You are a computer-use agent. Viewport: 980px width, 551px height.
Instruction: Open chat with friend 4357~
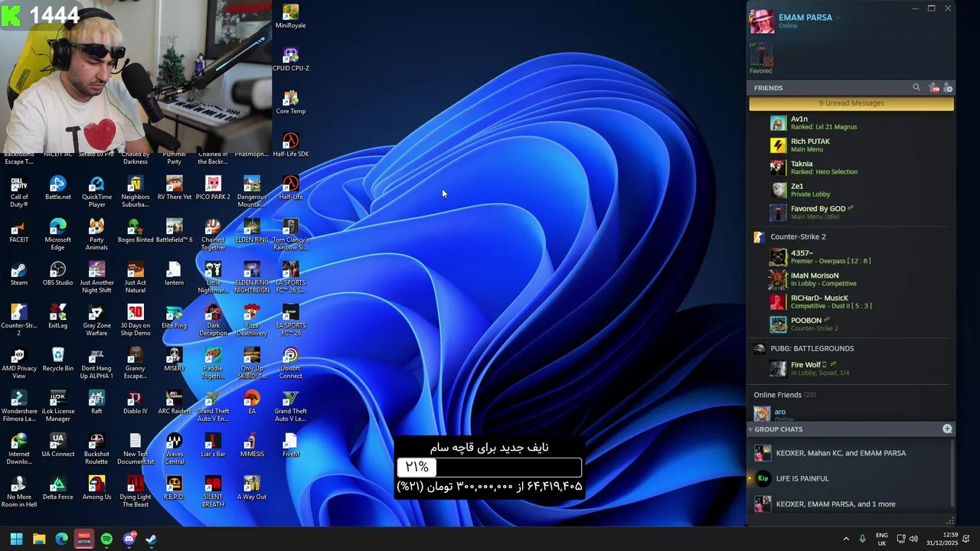(x=850, y=256)
